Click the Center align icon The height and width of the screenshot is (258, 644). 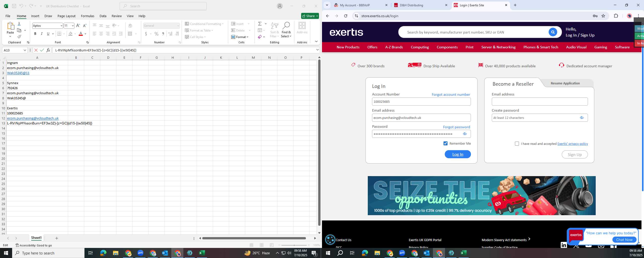[101, 34]
